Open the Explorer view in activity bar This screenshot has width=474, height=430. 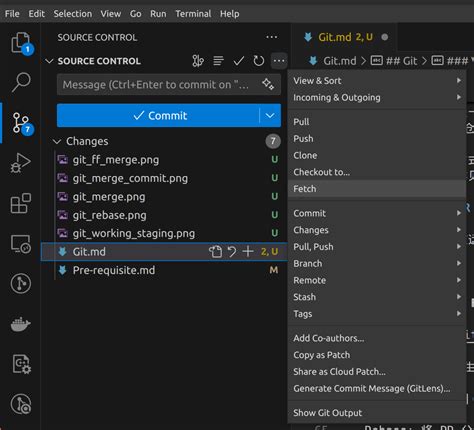click(21, 43)
